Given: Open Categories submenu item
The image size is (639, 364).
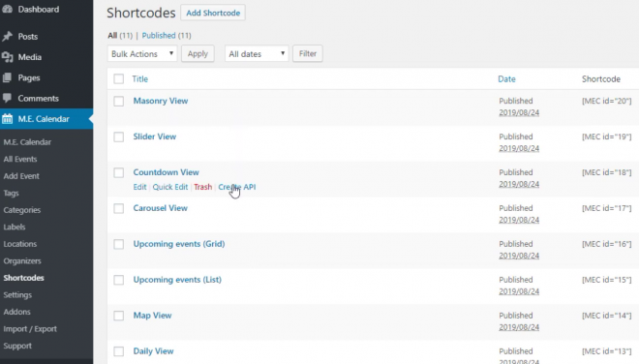Looking at the screenshot, I should pos(22,210).
